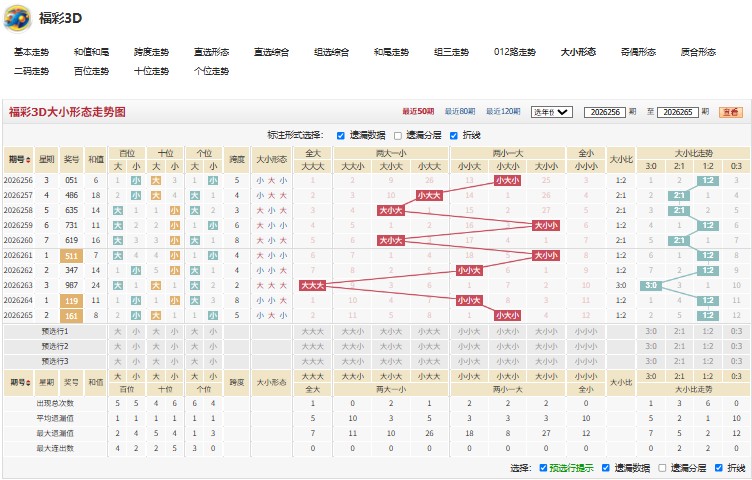Open 和值和尾 navigation link
The height and width of the screenshot is (480, 752).
(x=91, y=52)
